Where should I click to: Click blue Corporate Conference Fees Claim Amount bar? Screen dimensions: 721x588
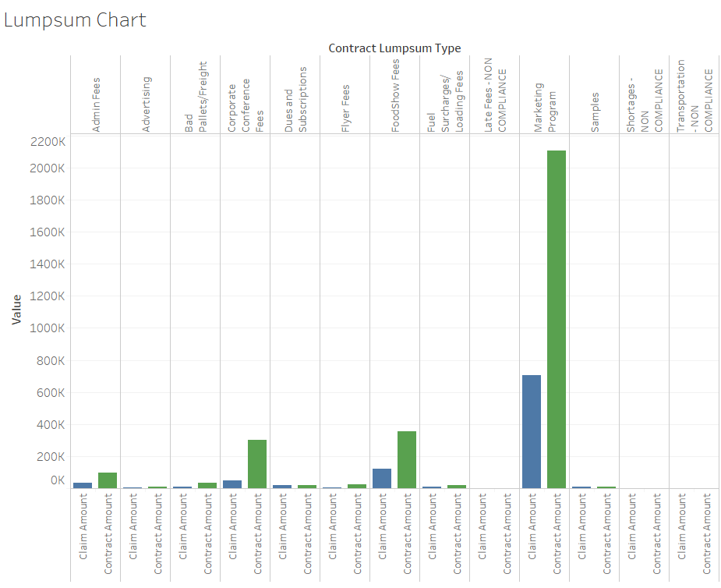232,484
